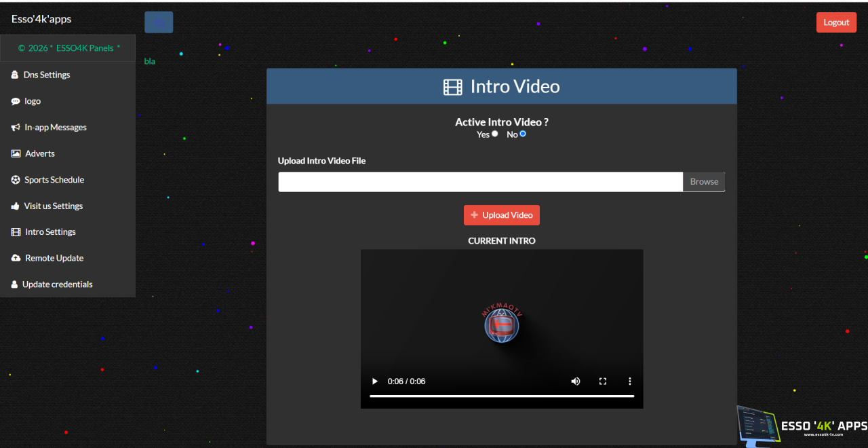Click the 'Intro Video' panel heading
Viewport: 868px width, 448px height.
point(502,86)
